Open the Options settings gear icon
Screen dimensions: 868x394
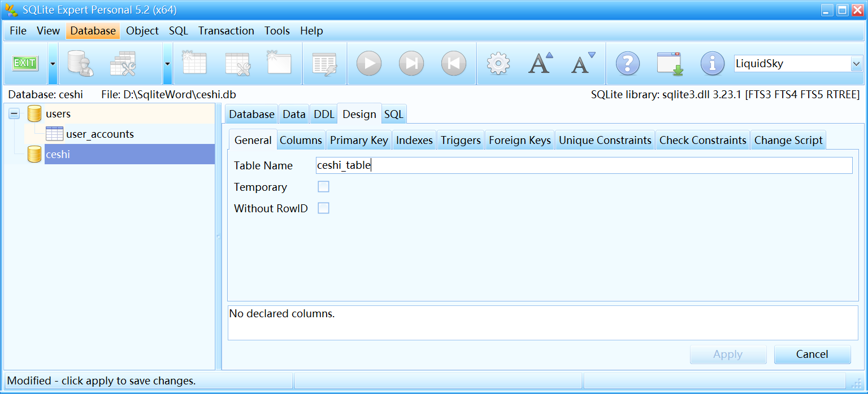pos(497,63)
